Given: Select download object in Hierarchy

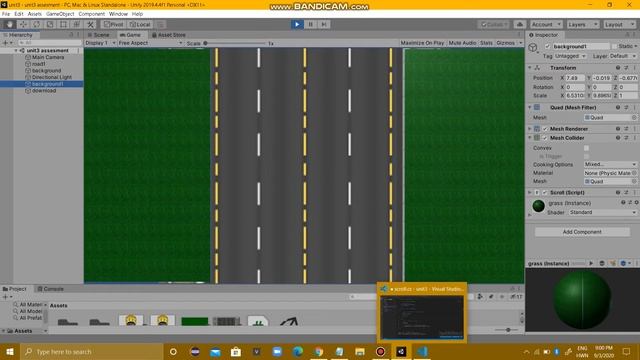Looking at the screenshot, I should (x=44, y=91).
